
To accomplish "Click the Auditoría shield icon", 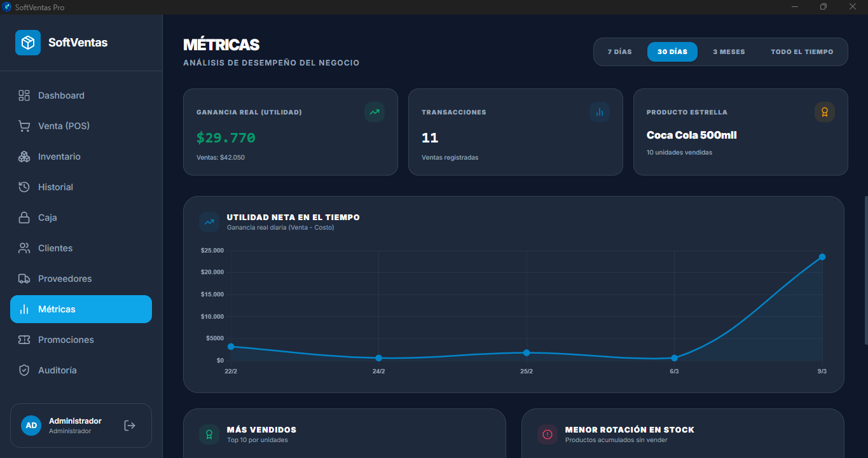I will pyautogui.click(x=24, y=370).
